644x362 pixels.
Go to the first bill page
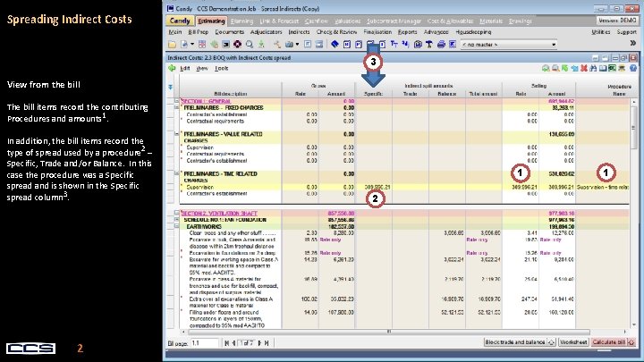coord(226,343)
